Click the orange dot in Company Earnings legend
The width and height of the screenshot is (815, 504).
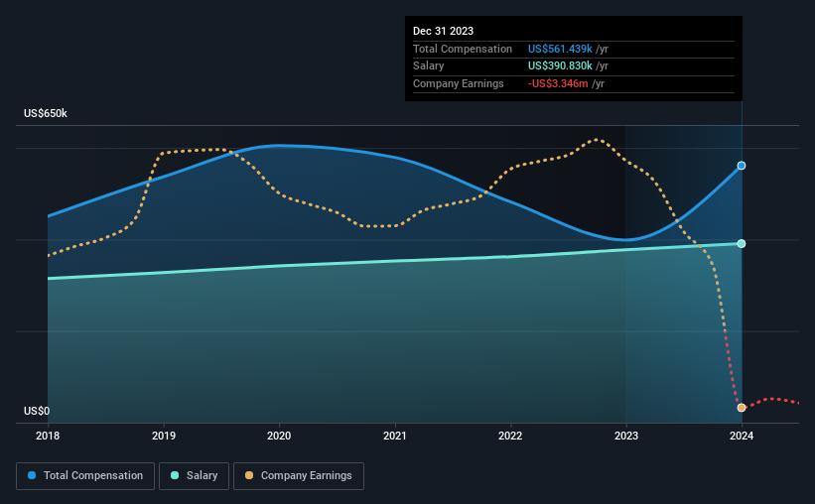pos(249,475)
